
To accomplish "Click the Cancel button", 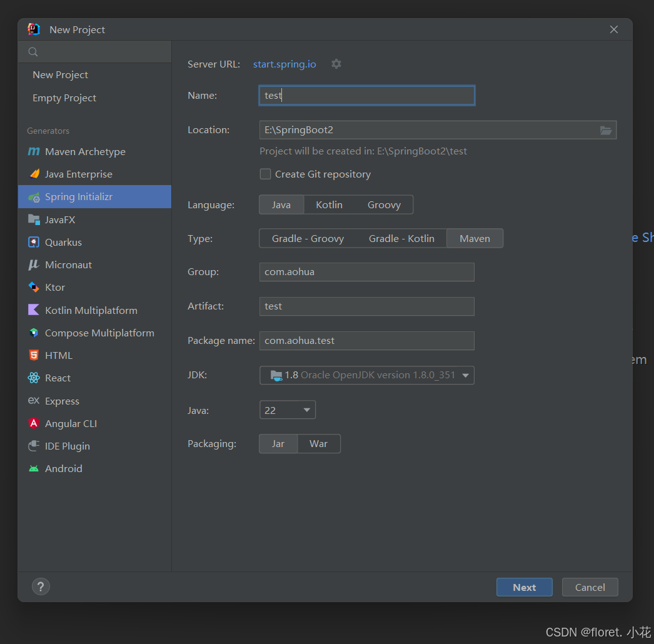I will coord(590,587).
